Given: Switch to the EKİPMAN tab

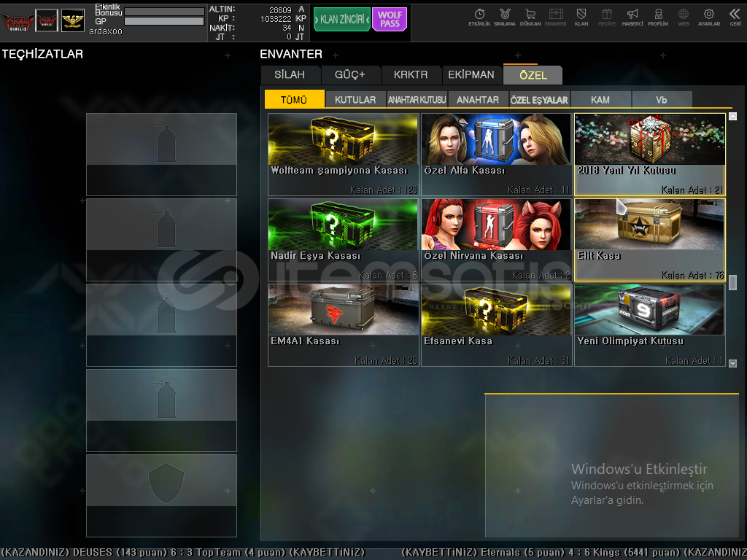Looking at the screenshot, I should pyautogui.click(x=471, y=75).
